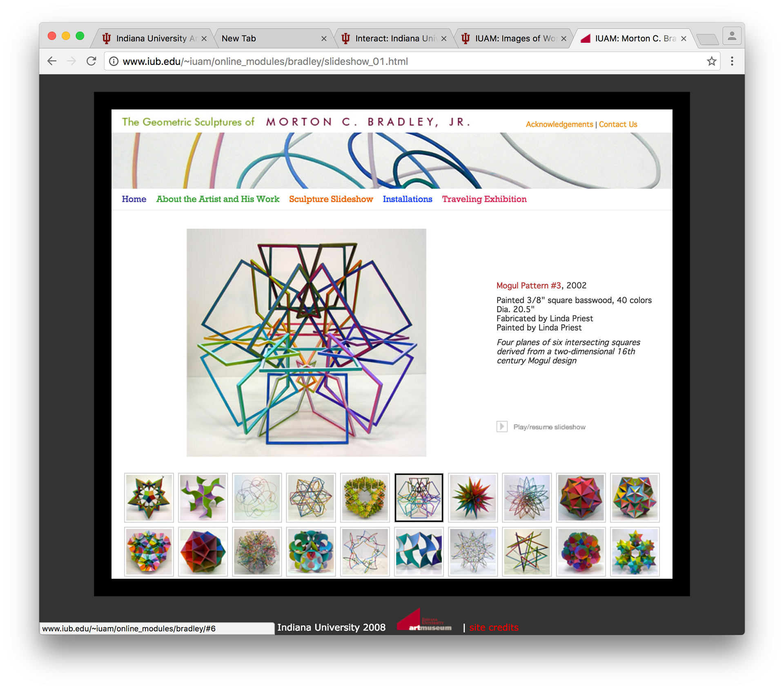This screenshot has width=784, height=691.
Task: Open the Installations menu link
Action: point(407,199)
